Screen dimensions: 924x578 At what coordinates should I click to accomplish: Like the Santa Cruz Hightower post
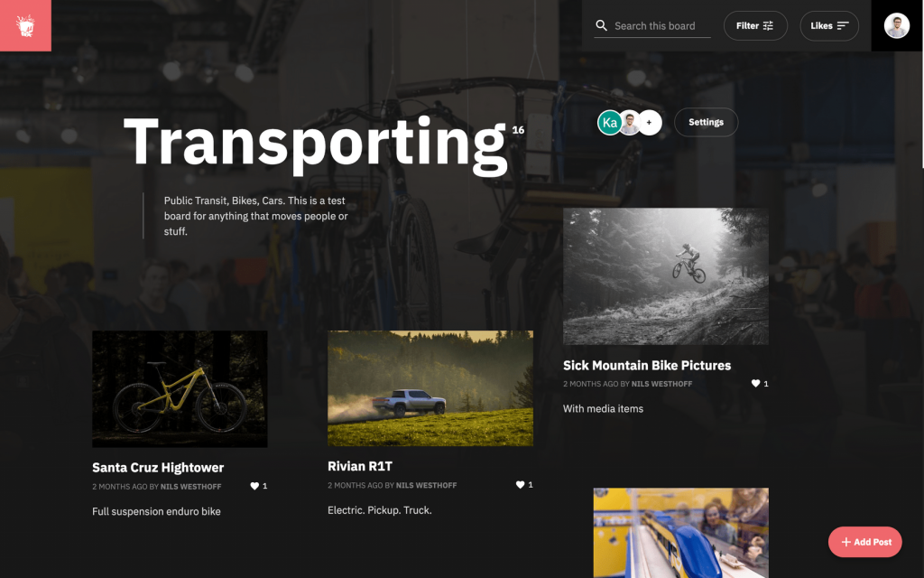(x=254, y=486)
